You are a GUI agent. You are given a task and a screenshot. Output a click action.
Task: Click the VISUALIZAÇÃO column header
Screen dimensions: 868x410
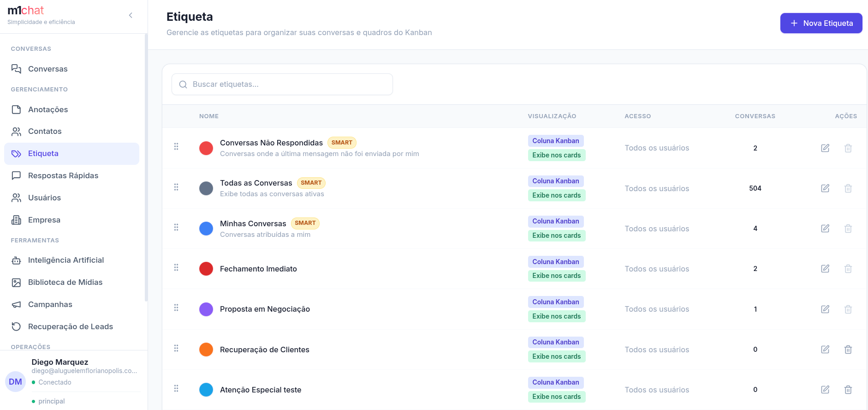point(552,116)
